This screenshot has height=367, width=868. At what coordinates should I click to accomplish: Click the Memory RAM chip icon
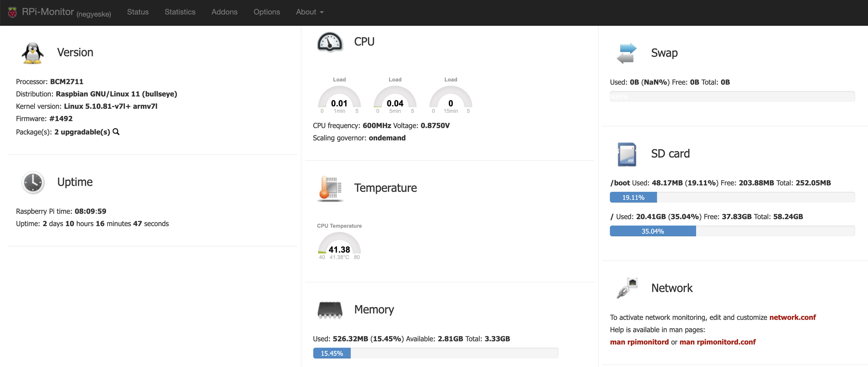[330, 310]
